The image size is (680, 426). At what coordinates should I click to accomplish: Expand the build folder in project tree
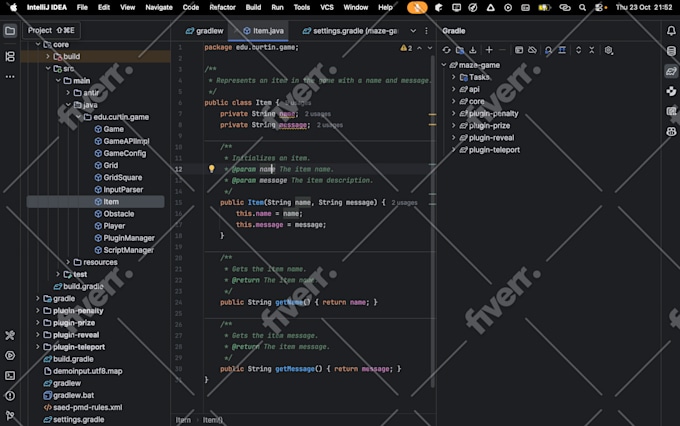(48, 56)
